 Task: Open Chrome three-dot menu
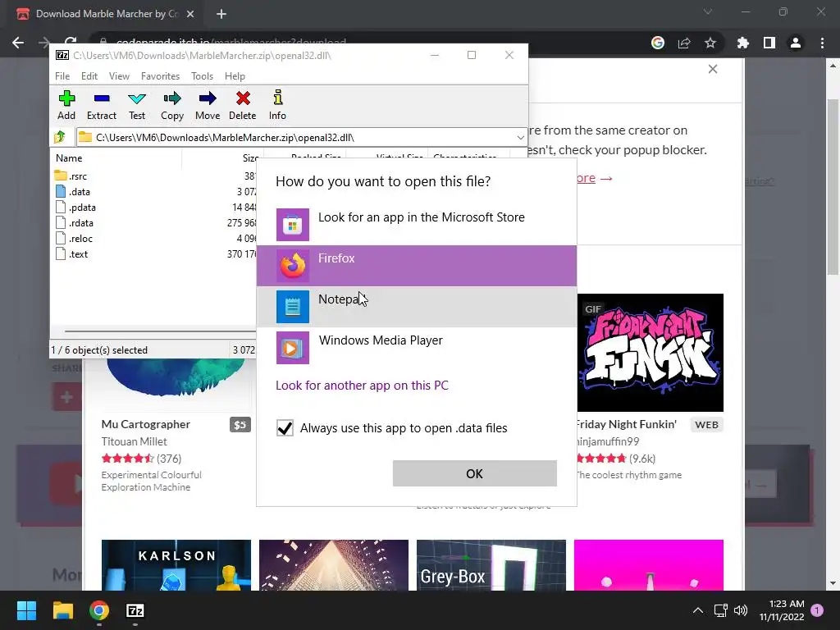click(822, 43)
